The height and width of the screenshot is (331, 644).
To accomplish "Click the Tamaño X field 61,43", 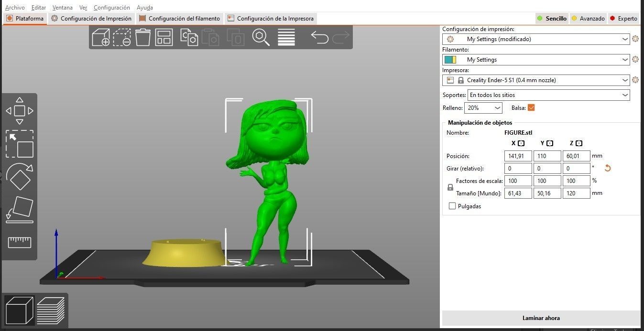I will coord(518,193).
